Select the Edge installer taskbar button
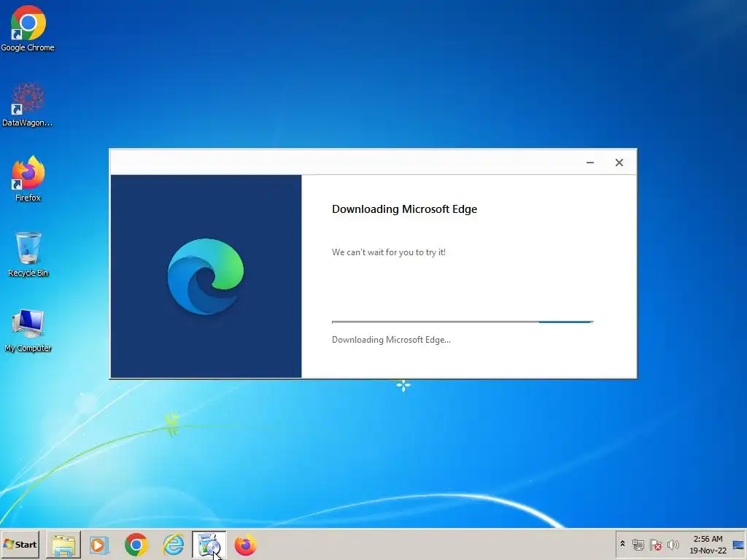Viewport: 747px width, 560px height. [x=209, y=545]
